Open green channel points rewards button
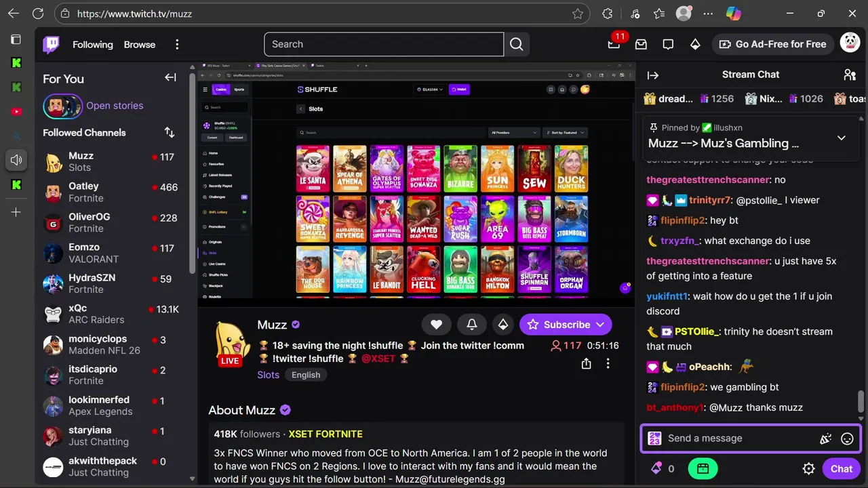The height and width of the screenshot is (488, 868). 703,468
